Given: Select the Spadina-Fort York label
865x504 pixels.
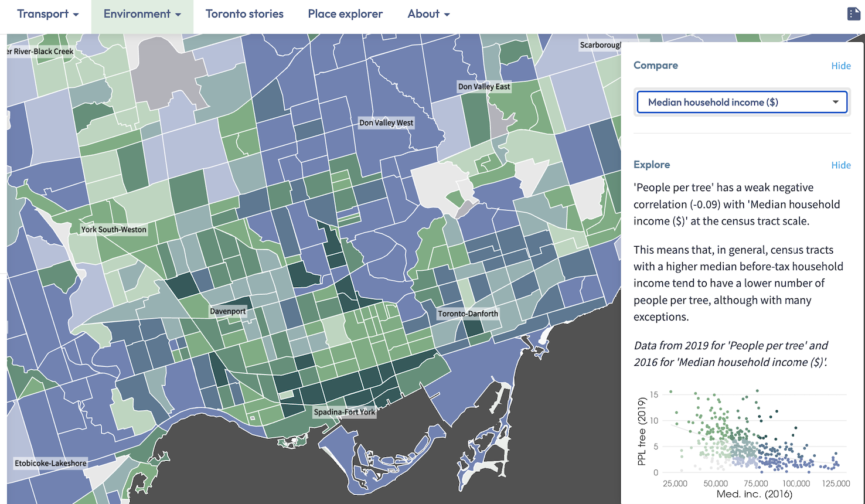Looking at the screenshot, I should 344,412.
